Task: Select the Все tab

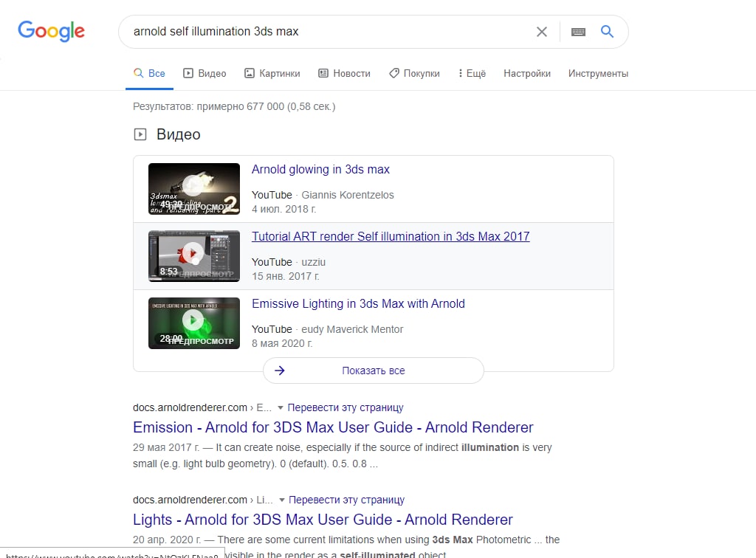Action: click(x=149, y=73)
